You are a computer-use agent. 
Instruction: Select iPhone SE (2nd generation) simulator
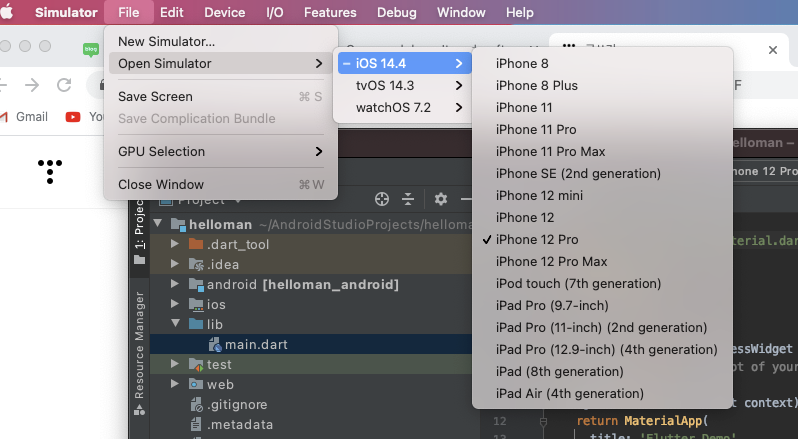603,173
